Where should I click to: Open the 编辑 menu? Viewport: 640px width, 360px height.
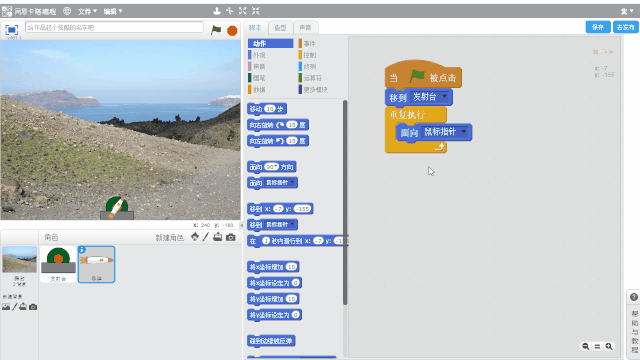tap(113, 11)
